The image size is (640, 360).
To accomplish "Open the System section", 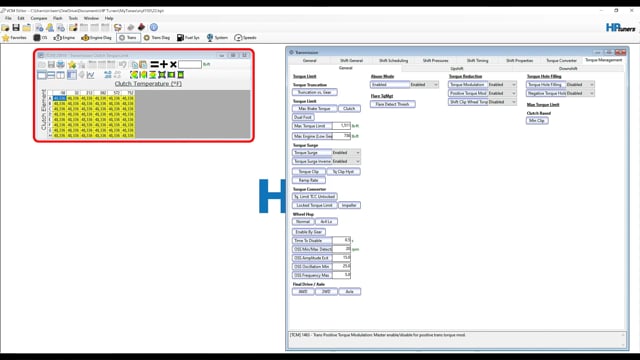I will (217, 38).
